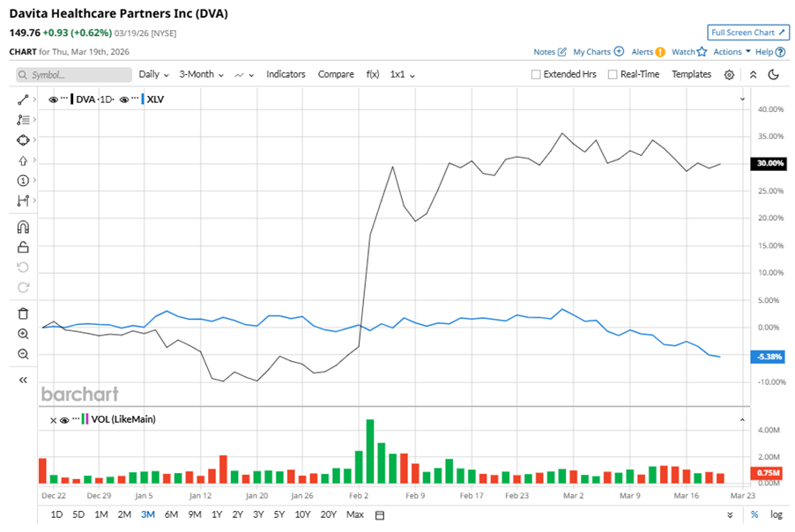Click the undo arrow icon
Viewport: 795px width, 532px height.
(23, 267)
